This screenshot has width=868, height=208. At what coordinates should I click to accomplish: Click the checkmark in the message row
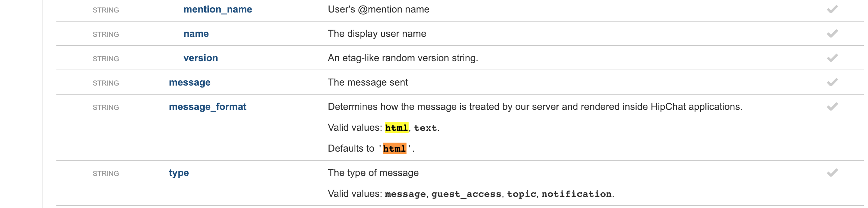click(x=832, y=82)
